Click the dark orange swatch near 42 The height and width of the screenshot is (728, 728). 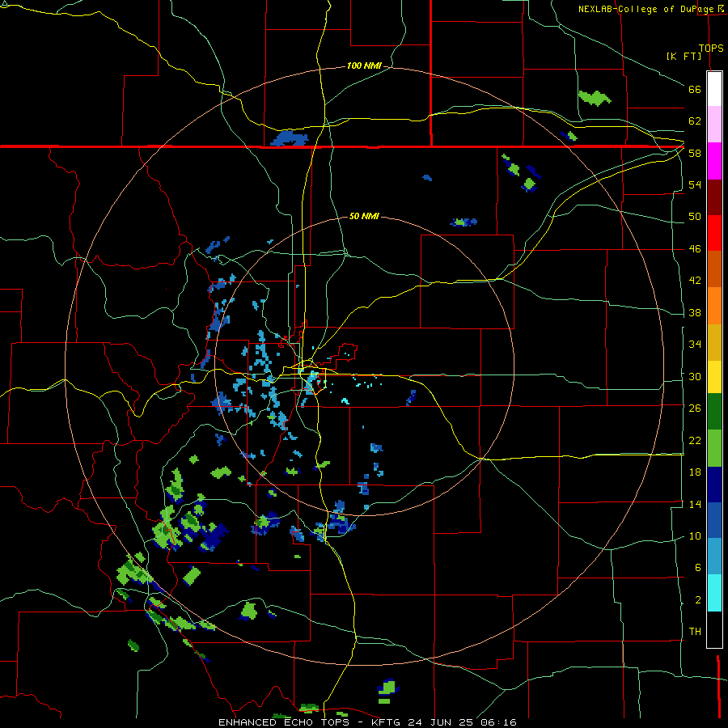(714, 269)
